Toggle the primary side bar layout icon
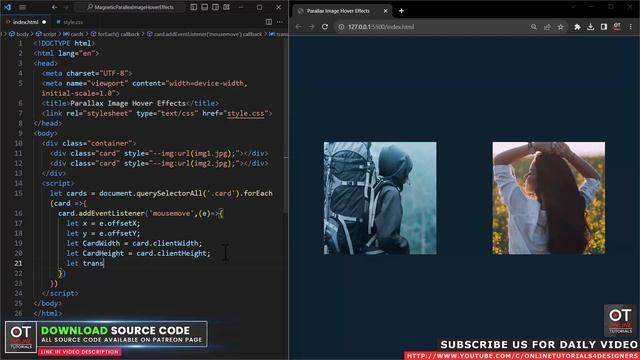Image resolution: width=640 pixels, height=360 pixels. (194, 7)
